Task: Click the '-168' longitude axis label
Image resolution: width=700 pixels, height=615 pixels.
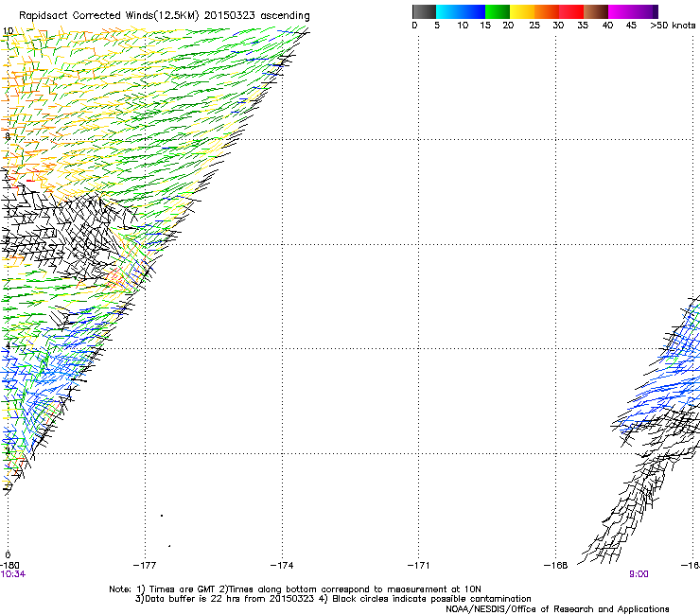Action: [x=555, y=566]
